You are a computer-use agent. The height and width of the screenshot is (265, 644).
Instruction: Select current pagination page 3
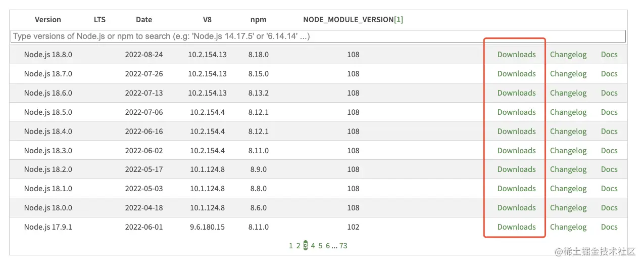tap(306, 246)
